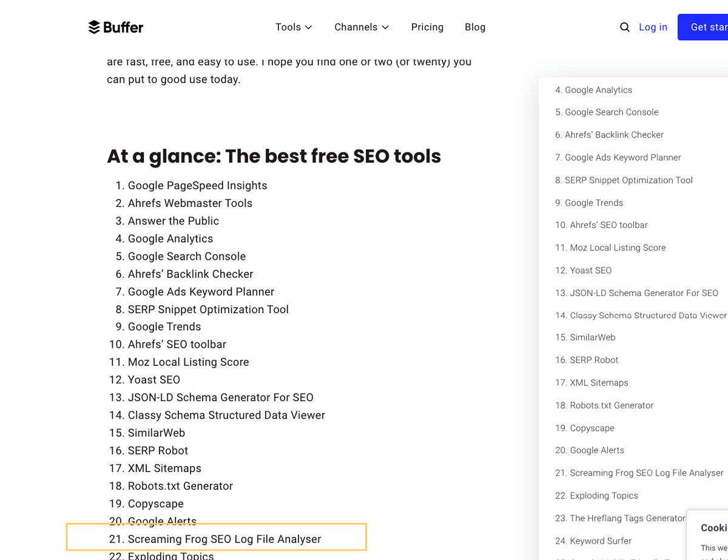Jump to Keyword Surfer in sidebar contents
This screenshot has width=728, height=560.
(593, 541)
